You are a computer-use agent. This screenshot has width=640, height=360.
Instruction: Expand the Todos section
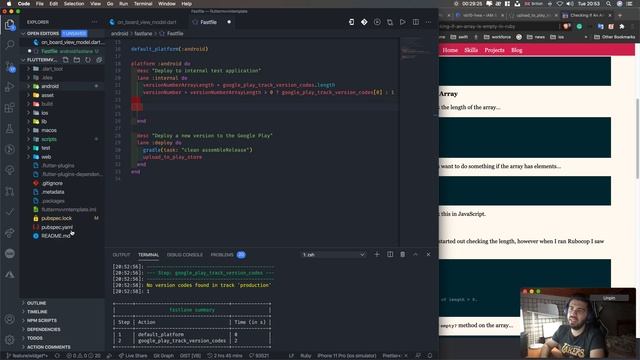(x=35, y=338)
